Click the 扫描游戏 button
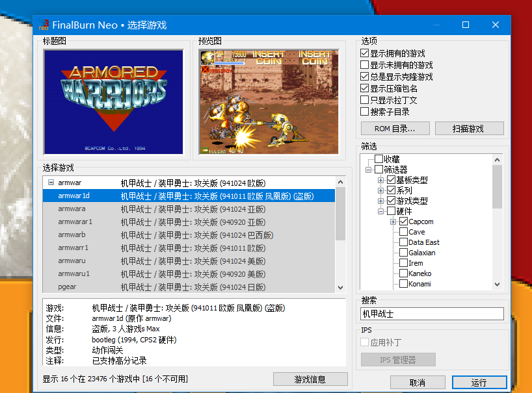Viewport: 532px width, 393px height. click(x=469, y=129)
